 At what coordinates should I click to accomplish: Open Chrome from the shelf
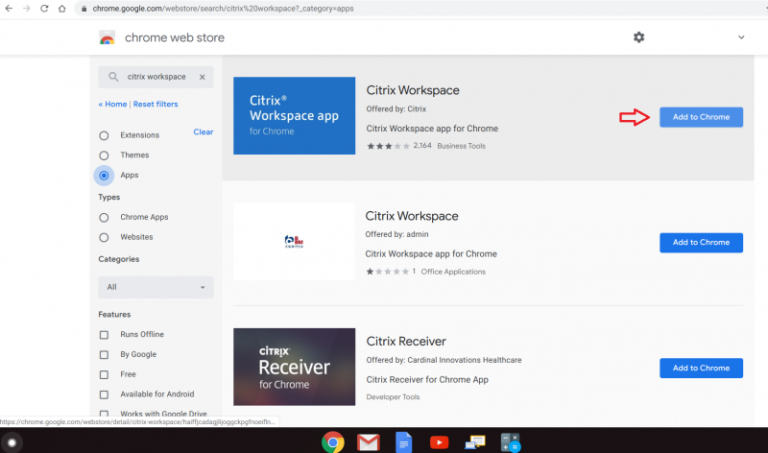[333, 443]
